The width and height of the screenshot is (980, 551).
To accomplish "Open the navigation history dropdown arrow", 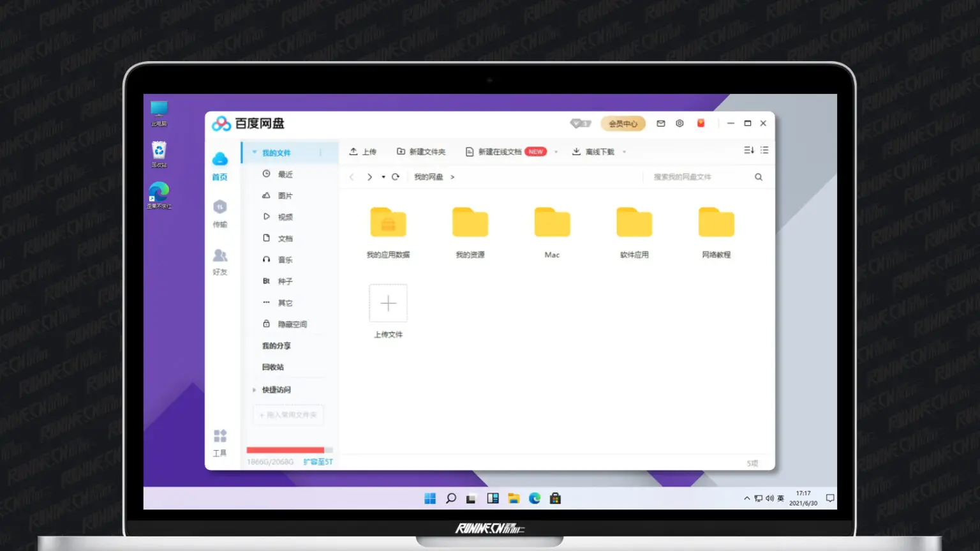I will pos(383,177).
